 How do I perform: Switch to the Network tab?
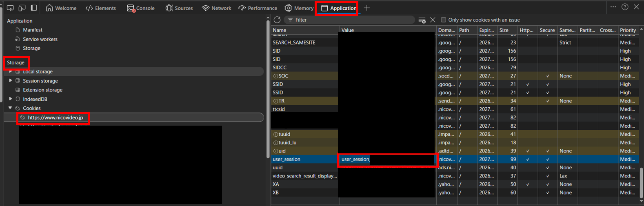click(x=217, y=8)
